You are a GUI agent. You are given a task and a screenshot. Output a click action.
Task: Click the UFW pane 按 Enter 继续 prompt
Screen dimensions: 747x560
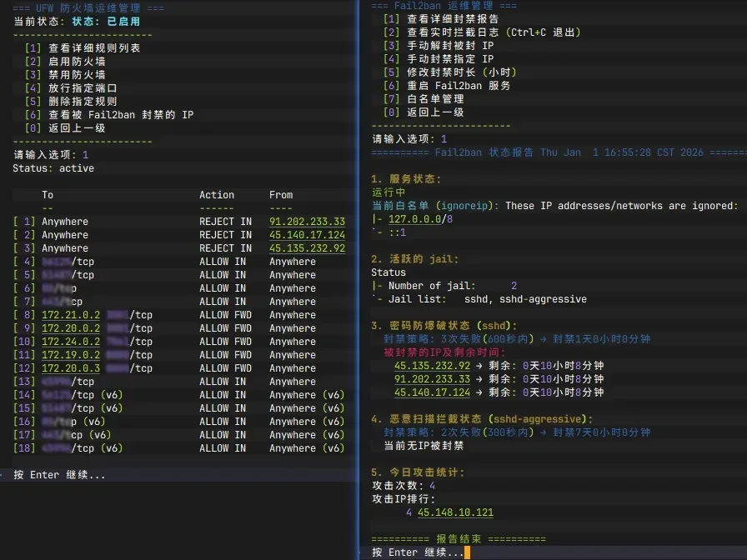pos(59,475)
